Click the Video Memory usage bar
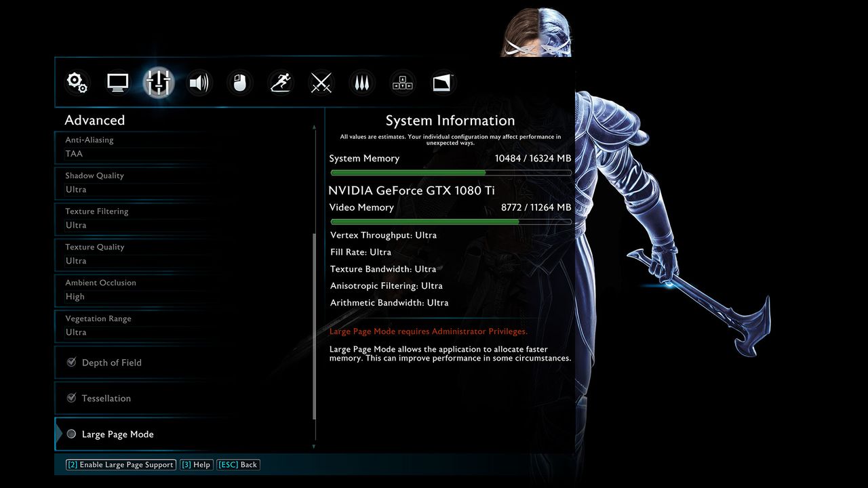This screenshot has width=868, height=488. point(450,222)
